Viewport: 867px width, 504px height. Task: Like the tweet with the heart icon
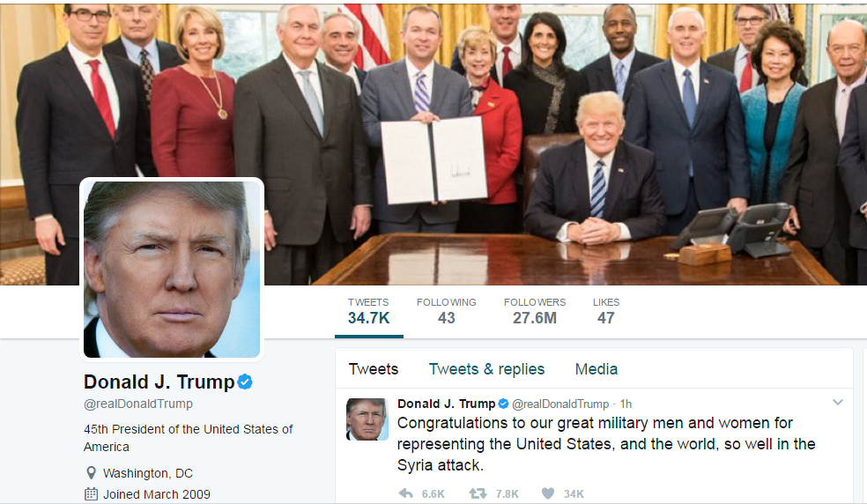(548, 493)
